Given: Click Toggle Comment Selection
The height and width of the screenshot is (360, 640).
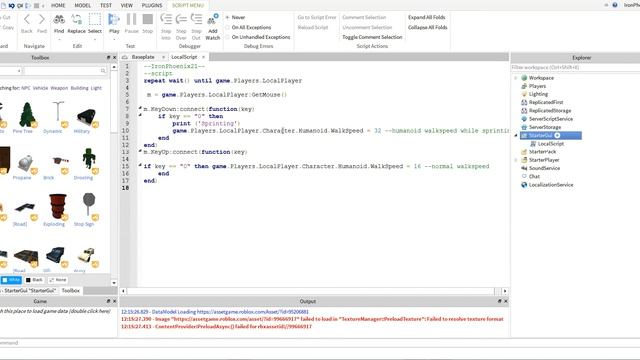Looking at the screenshot, I should tap(372, 37).
